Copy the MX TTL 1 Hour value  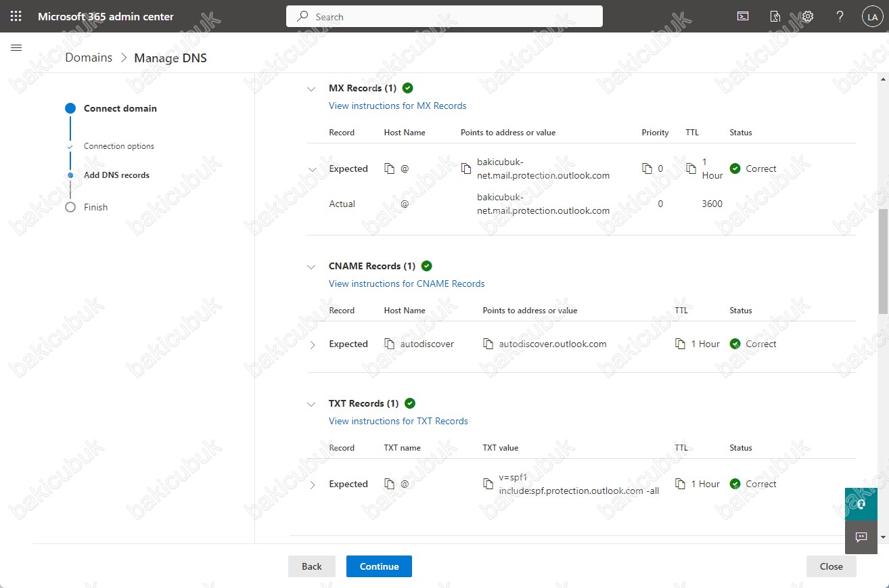click(691, 168)
